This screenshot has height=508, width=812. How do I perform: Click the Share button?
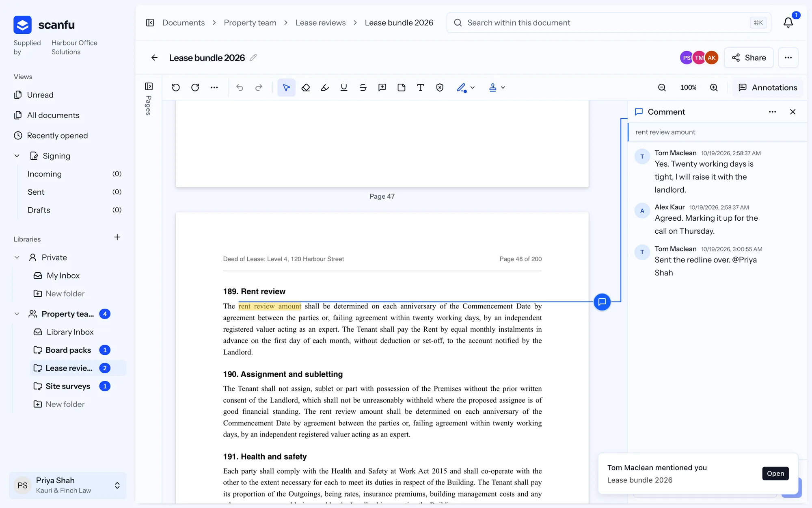point(749,58)
